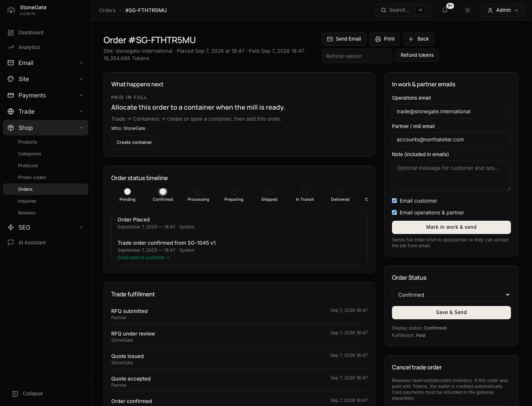Click the Analytics trend icon
This screenshot has width=532, height=406.
pos(11,47)
